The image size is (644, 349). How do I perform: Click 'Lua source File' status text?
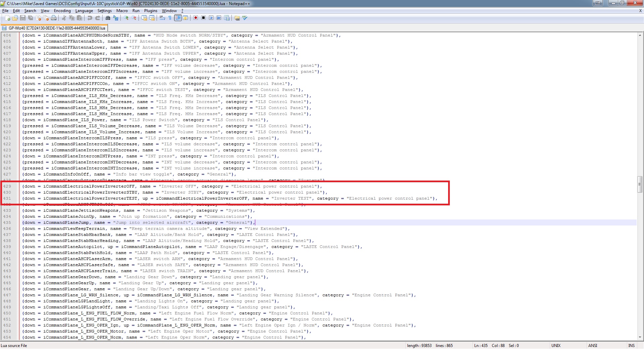click(14, 345)
